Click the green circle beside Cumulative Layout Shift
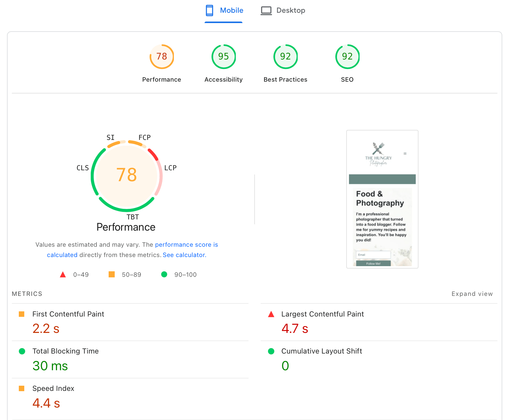508x420 pixels. (x=271, y=351)
